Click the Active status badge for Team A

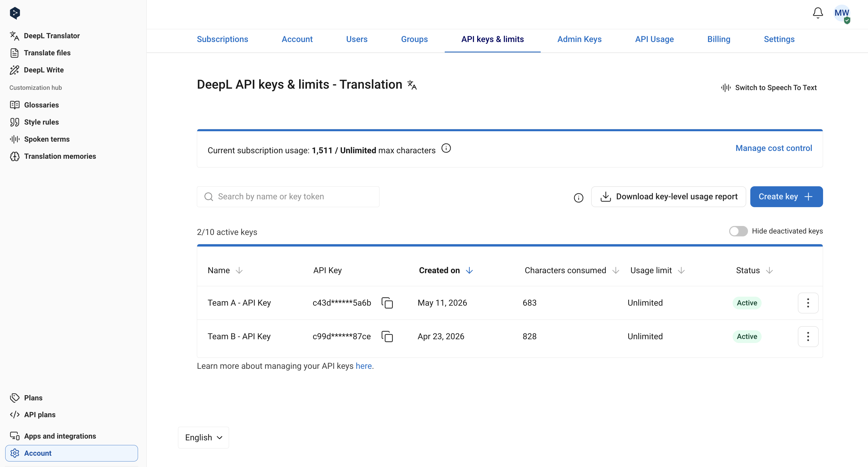[x=747, y=303]
